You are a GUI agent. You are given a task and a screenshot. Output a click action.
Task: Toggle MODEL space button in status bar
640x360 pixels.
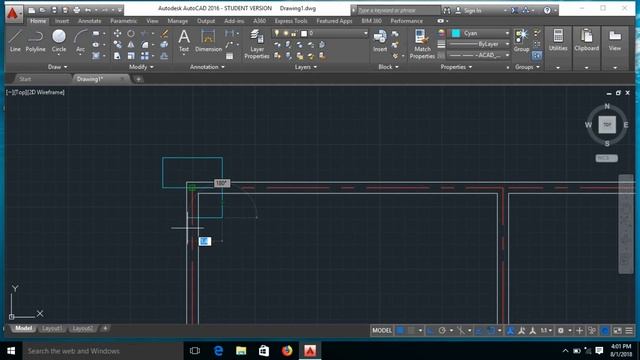tap(382, 331)
